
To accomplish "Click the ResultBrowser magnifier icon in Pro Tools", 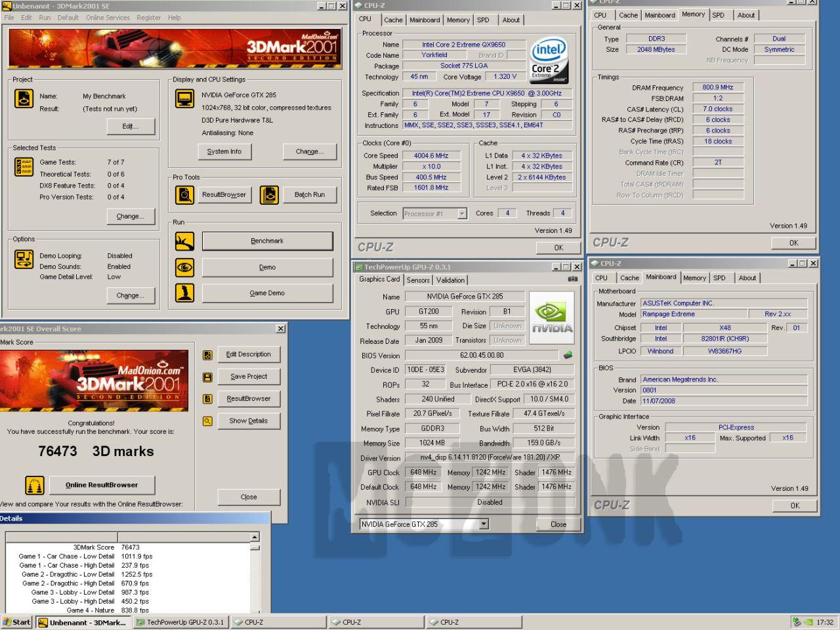I will 184,195.
